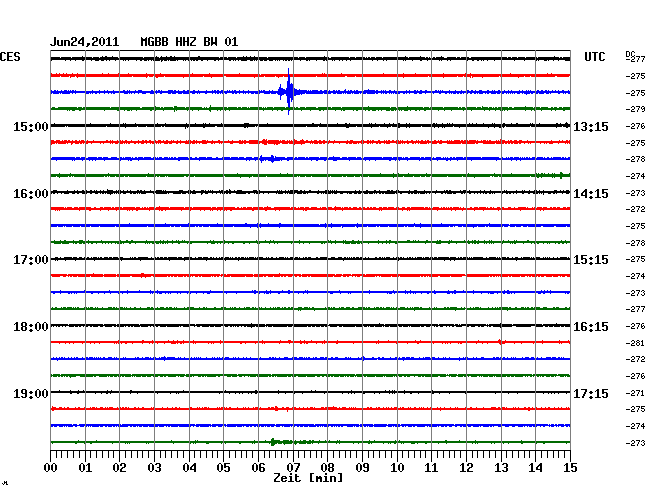This screenshot has height=494, width=650.
Task: Click the 03 minute axis label
Action: pyautogui.click(x=154, y=467)
